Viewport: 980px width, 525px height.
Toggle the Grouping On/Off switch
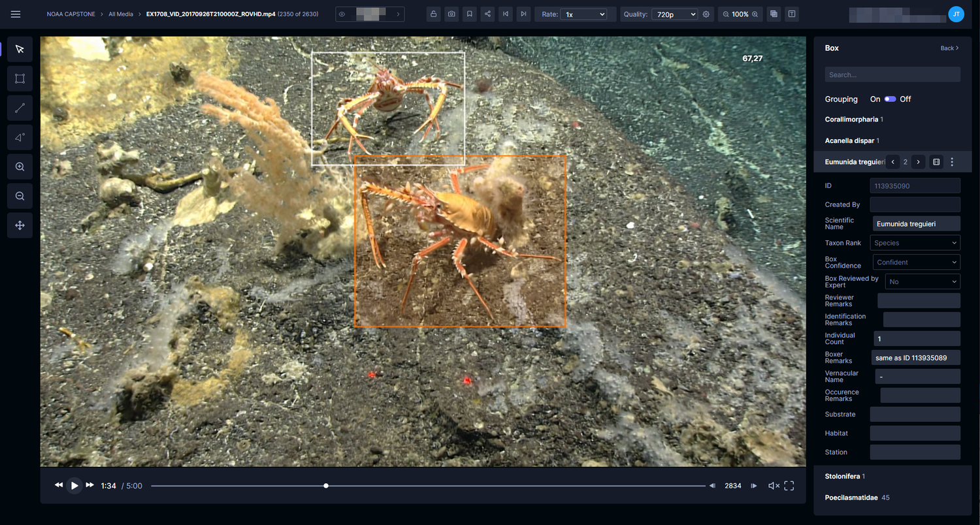point(890,99)
